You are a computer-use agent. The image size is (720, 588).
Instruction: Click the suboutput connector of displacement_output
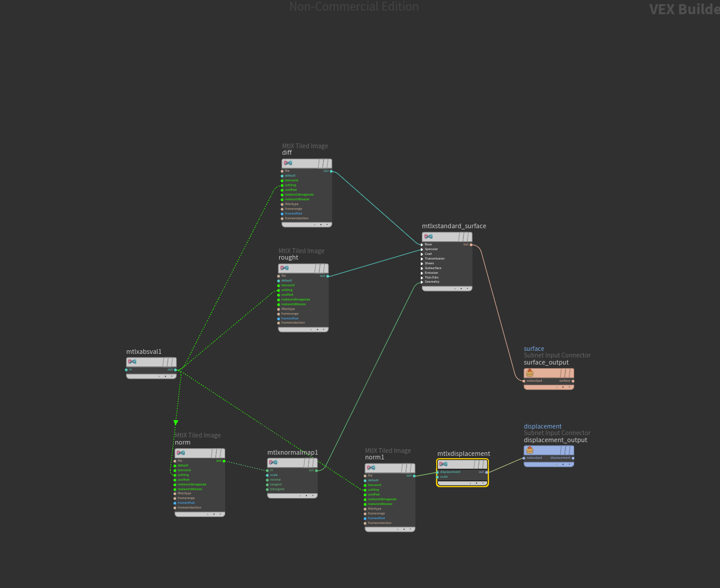point(524,458)
